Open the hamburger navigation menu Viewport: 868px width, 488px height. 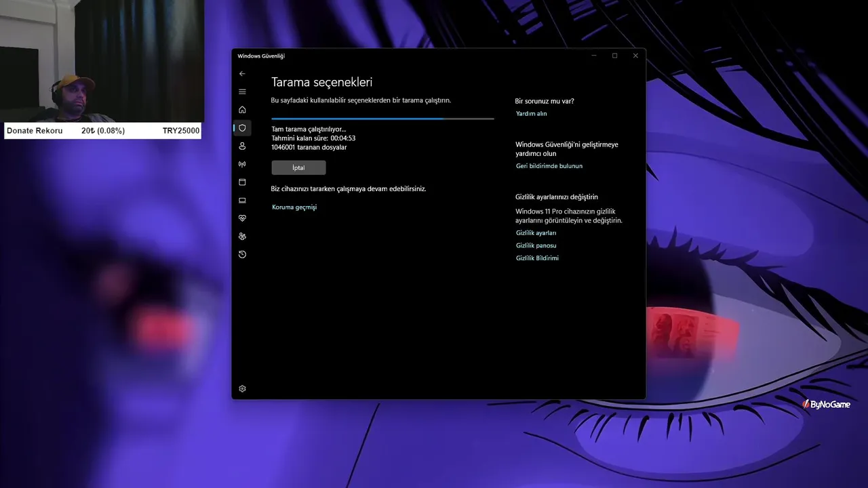point(242,91)
